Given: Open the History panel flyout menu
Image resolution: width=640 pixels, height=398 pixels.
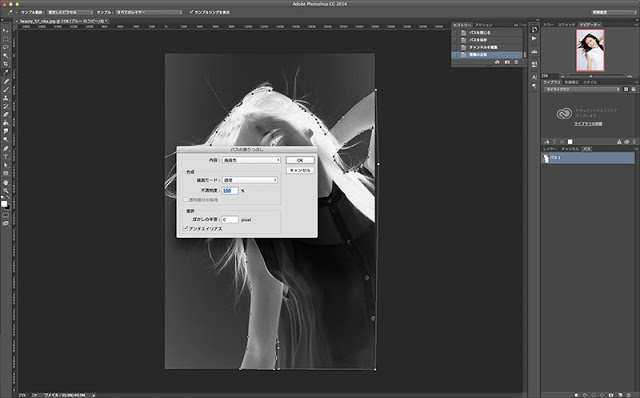Looking at the screenshot, I should (x=524, y=25).
